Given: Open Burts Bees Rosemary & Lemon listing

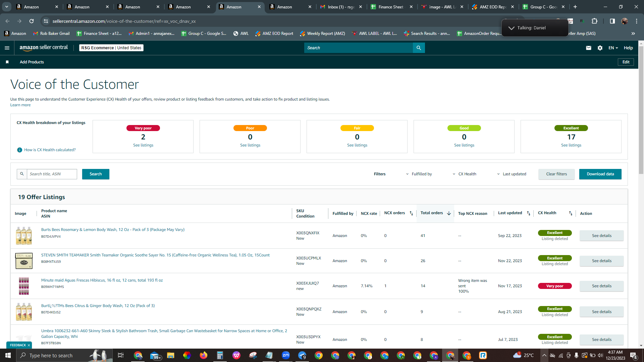Looking at the screenshot, I should [x=113, y=230].
